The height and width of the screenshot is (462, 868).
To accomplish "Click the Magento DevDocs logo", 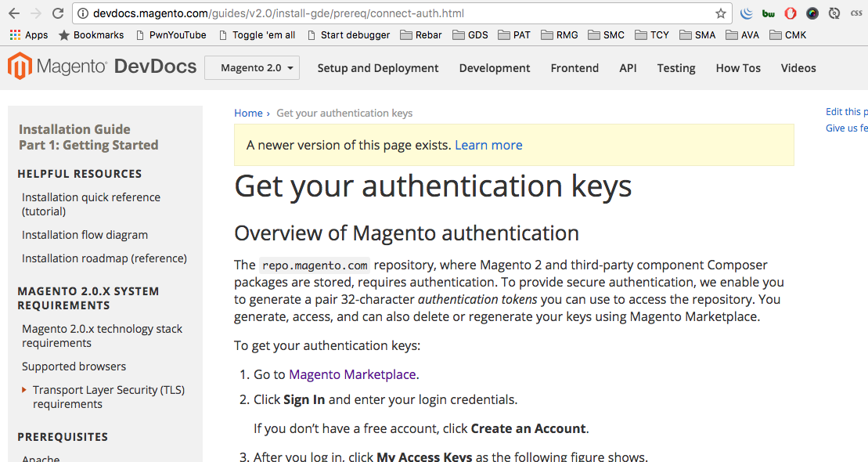I will pyautogui.click(x=102, y=67).
